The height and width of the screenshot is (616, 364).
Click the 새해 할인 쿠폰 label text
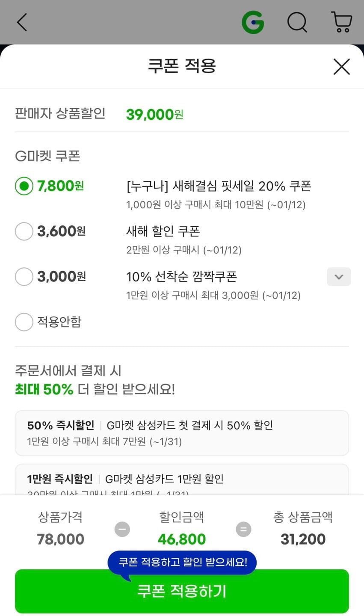point(163,231)
